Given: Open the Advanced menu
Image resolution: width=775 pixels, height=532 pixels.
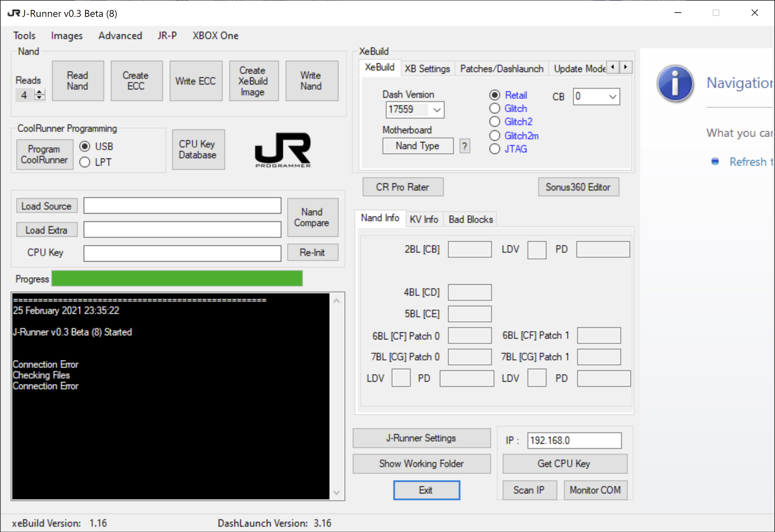Looking at the screenshot, I should click(x=120, y=36).
